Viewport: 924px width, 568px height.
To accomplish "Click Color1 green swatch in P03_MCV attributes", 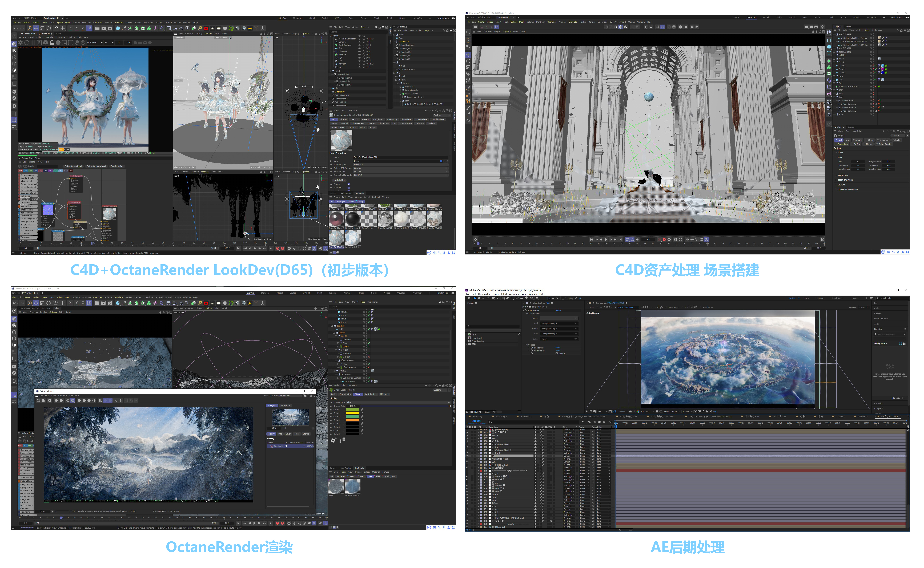I will (x=352, y=410).
